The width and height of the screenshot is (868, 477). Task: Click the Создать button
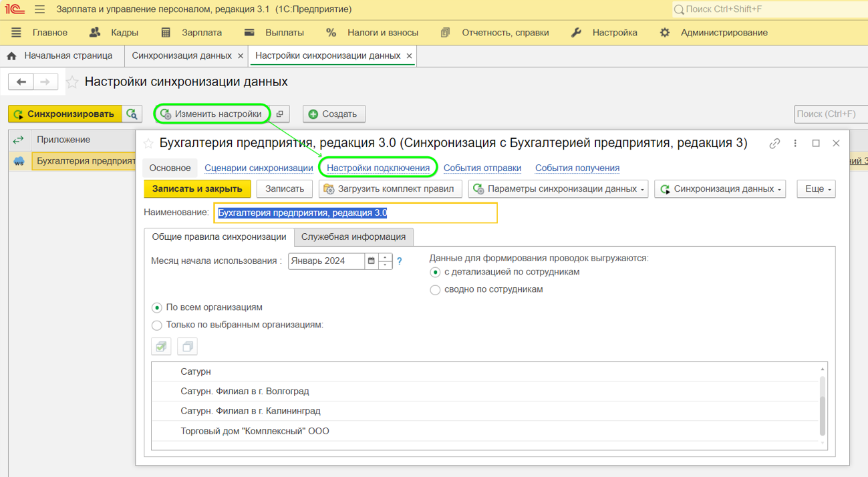point(334,114)
